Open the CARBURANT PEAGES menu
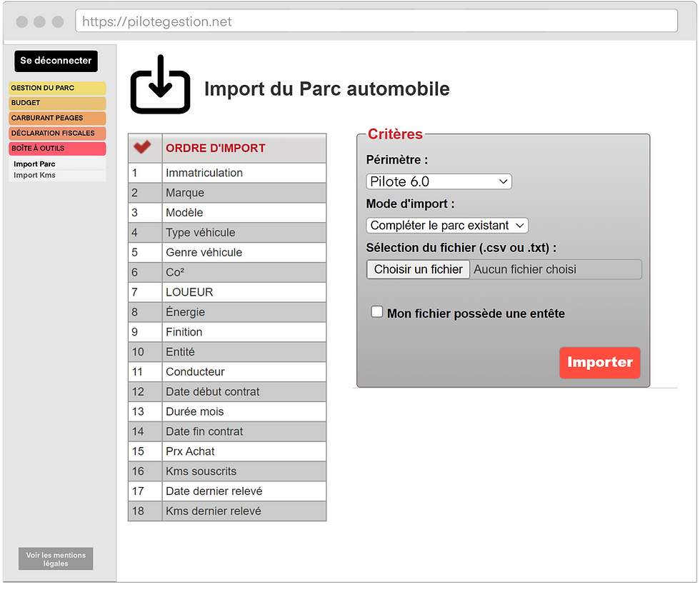The image size is (700, 592). [57, 118]
